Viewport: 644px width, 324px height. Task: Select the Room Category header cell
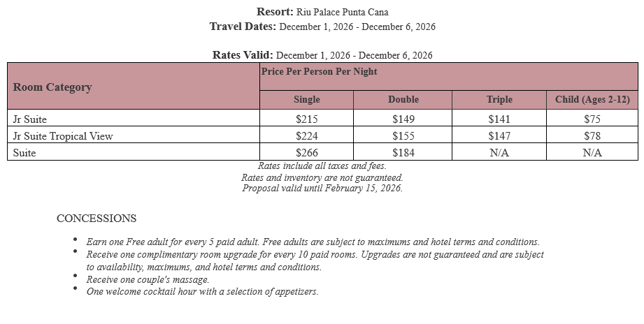pyautogui.click(x=52, y=87)
